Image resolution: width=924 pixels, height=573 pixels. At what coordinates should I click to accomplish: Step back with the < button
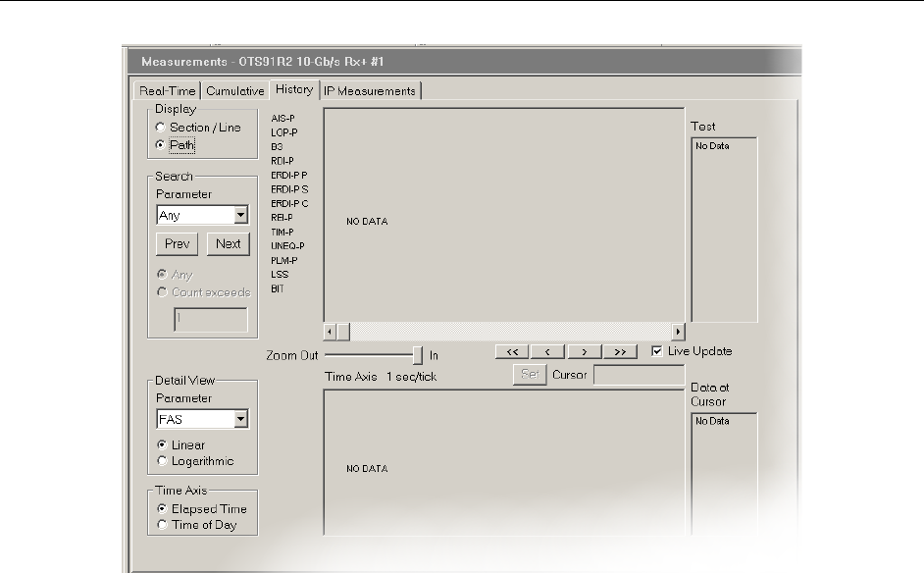coord(547,352)
